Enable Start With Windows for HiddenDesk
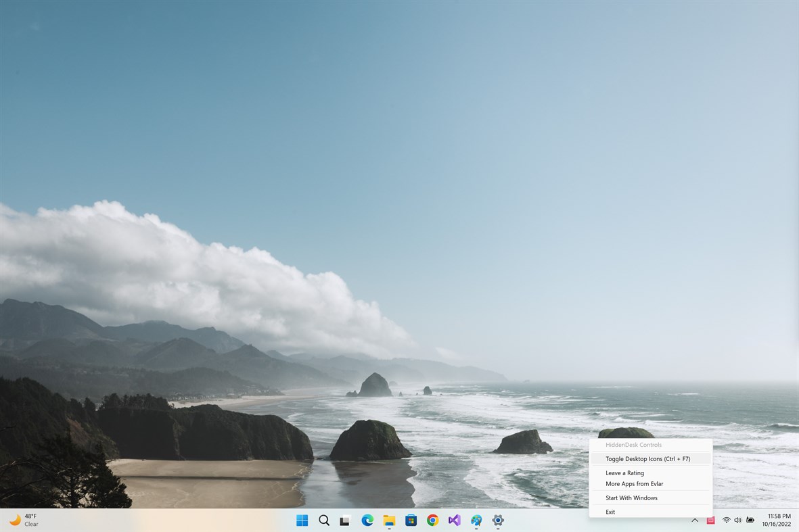Image resolution: width=799 pixels, height=532 pixels. 632,498
